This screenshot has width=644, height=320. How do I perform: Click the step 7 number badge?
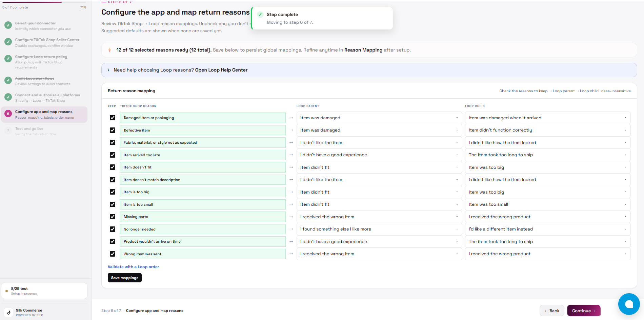point(8,131)
